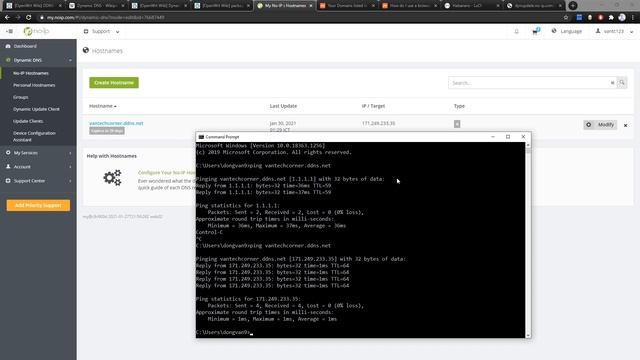Open Personal Hostnames in the sidebar
The image size is (640, 360).
(34, 85)
